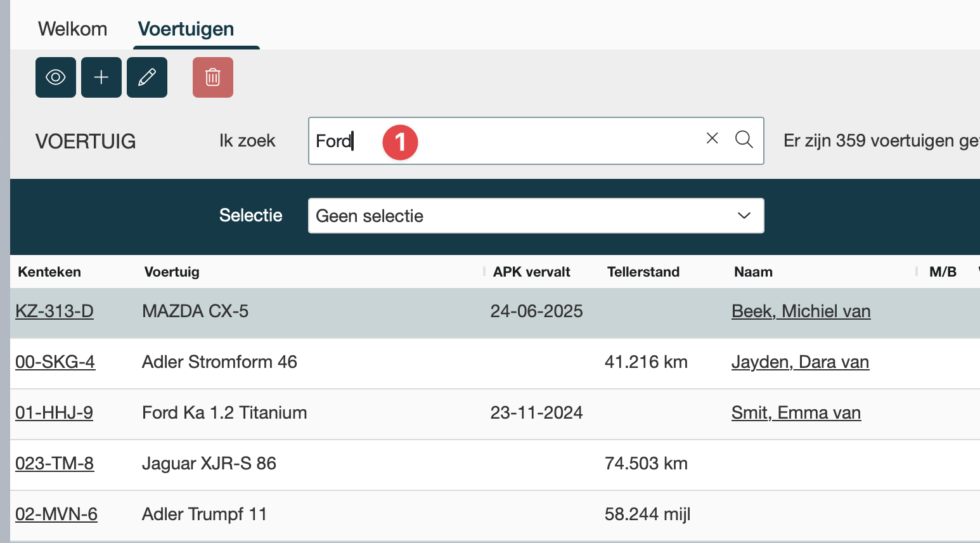The height and width of the screenshot is (543, 980).
Task: Open the Selectie dropdown
Action: coord(536,216)
